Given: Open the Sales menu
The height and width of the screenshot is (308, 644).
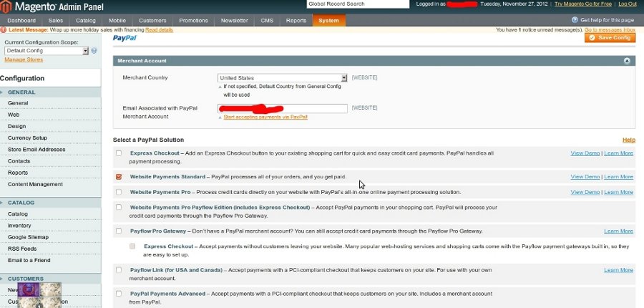Looking at the screenshot, I should point(55,21).
